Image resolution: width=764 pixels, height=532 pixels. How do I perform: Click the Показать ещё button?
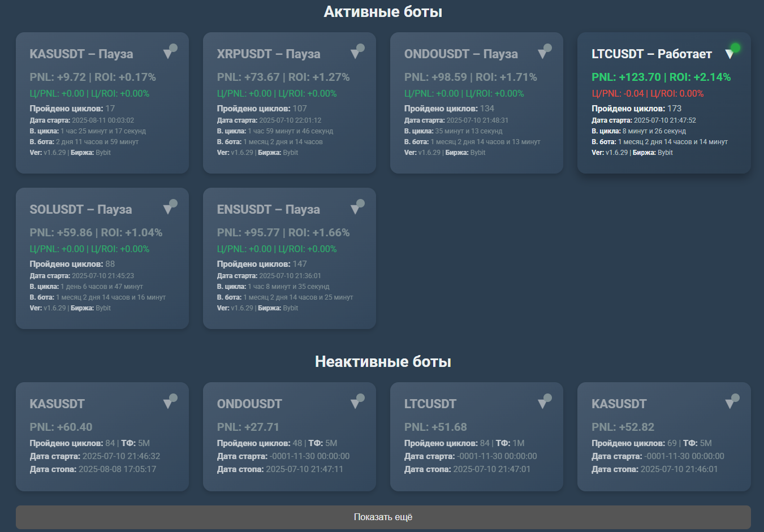pyautogui.click(x=382, y=516)
